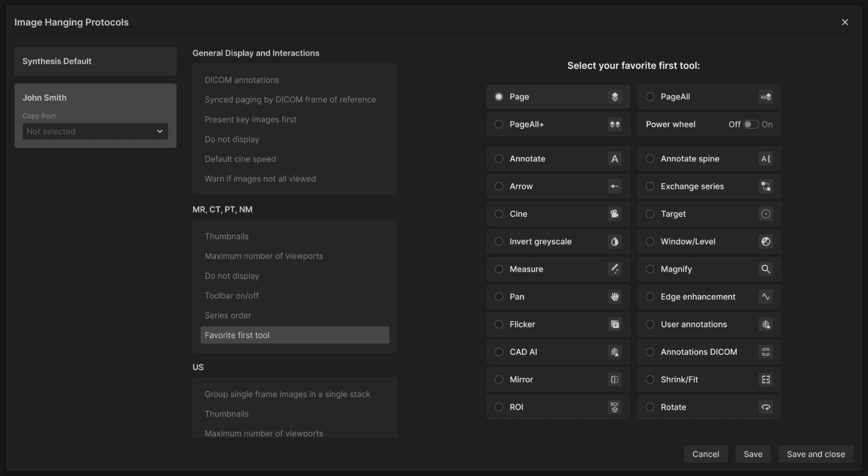The height and width of the screenshot is (476, 868).
Task: Click the Magnify magnifying glass icon
Action: click(765, 269)
